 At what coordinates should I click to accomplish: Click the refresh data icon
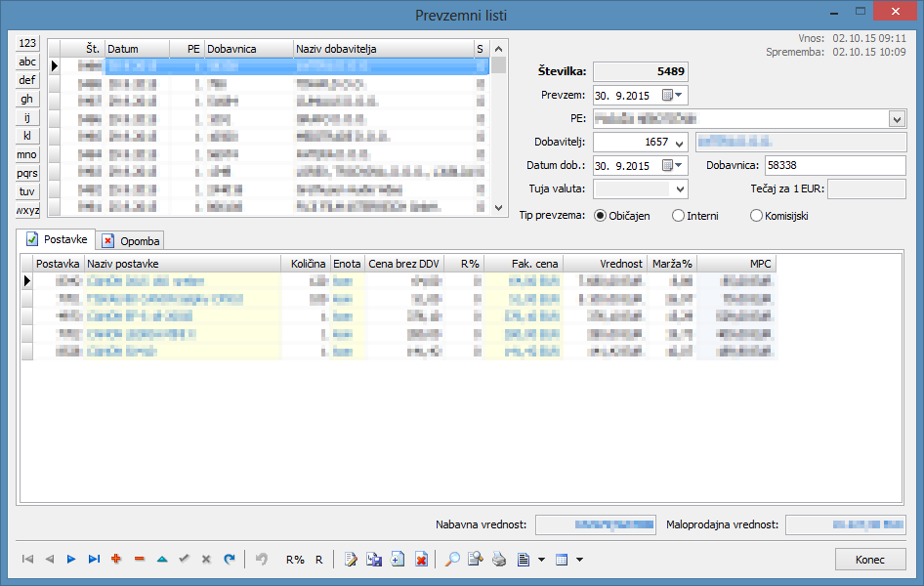pyautogui.click(x=230, y=560)
